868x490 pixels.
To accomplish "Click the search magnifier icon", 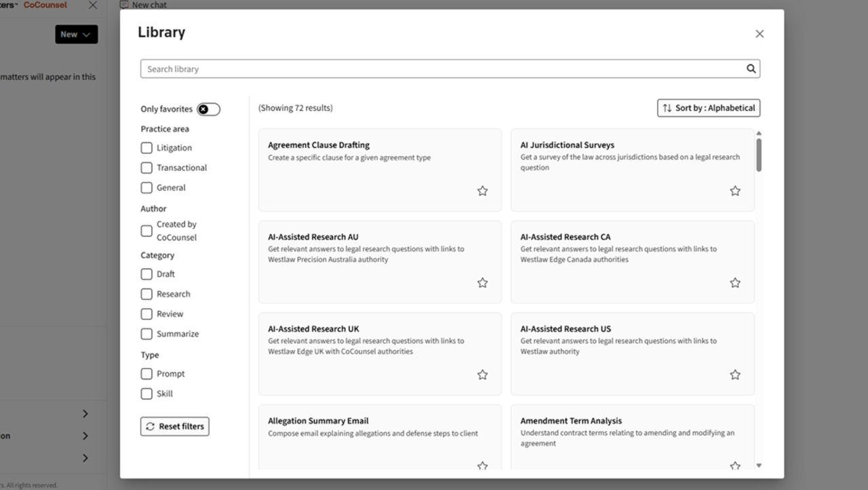I will (x=751, y=69).
